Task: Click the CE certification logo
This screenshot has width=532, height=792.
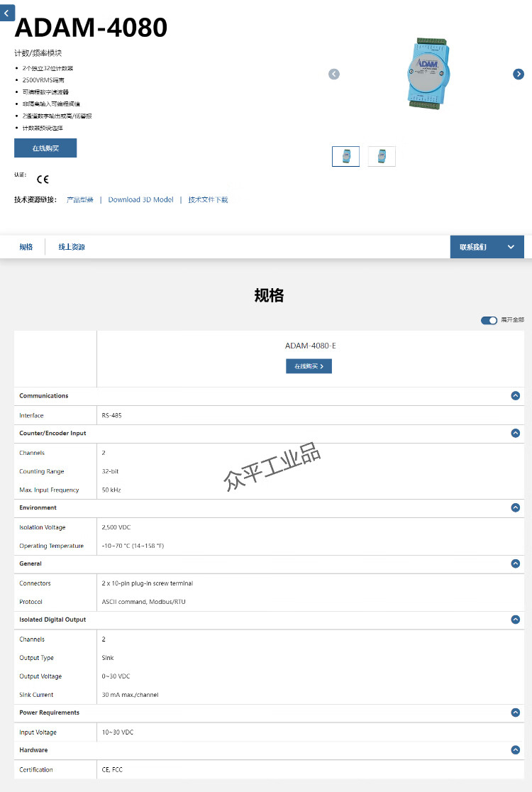Action: pyautogui.click(x=43, y=180)
